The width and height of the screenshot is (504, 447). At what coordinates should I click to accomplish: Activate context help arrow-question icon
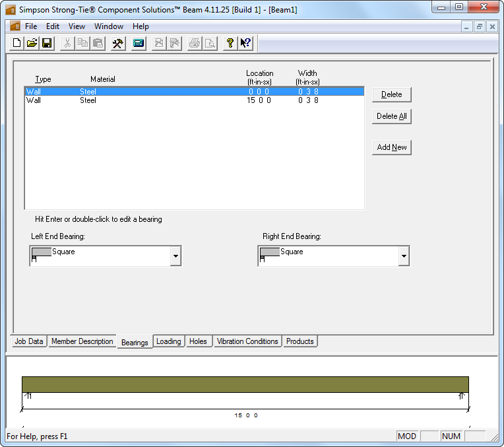pyautogui.click(x=245, y=43)
